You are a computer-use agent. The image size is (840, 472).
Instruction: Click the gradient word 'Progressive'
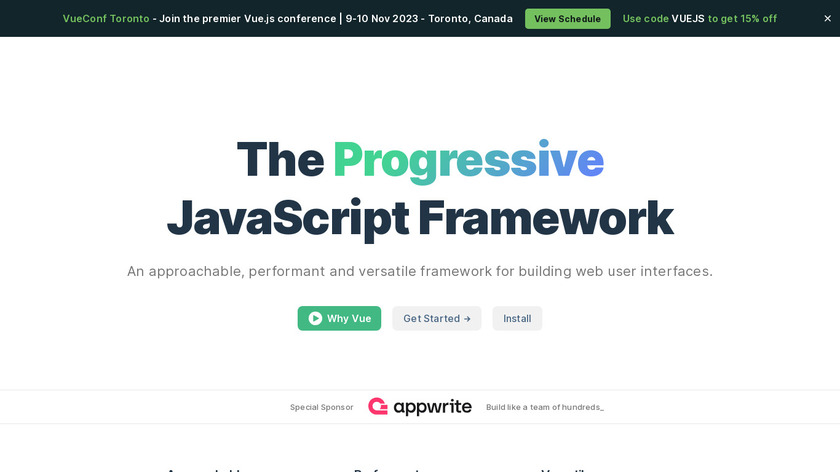click(469, 161)
